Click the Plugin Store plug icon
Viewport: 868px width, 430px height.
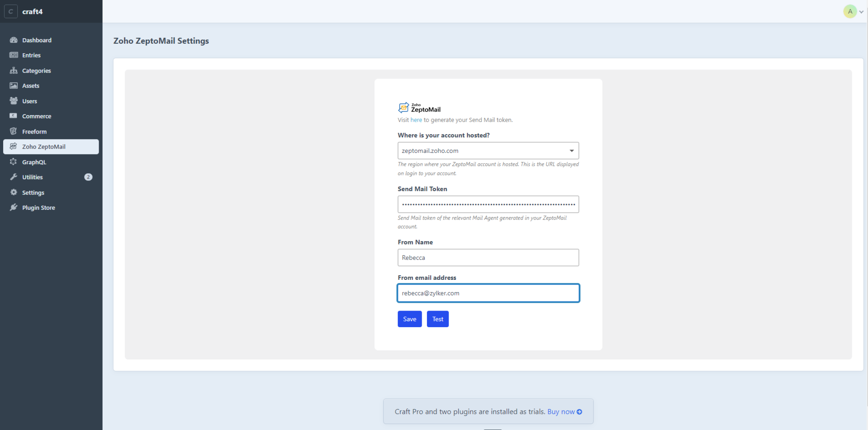click(14, 207)
